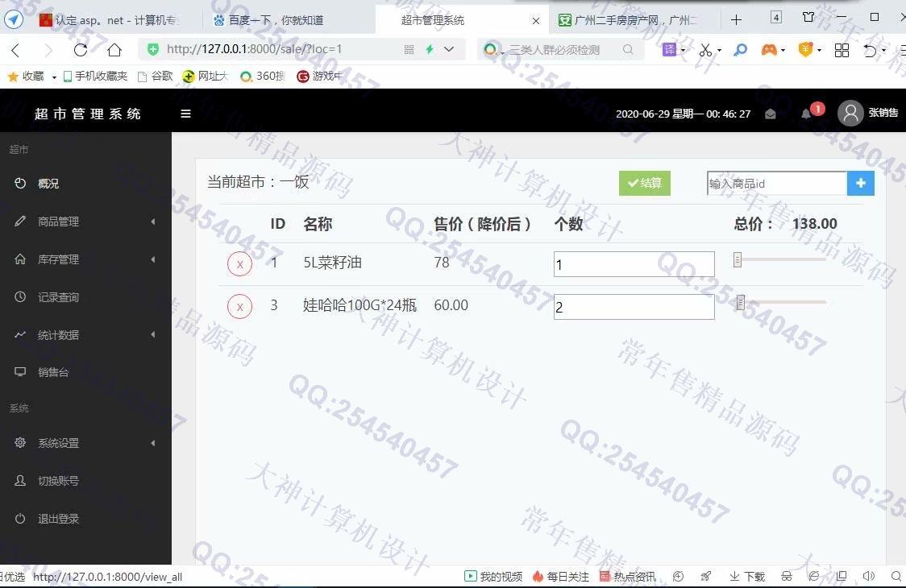Image resolution: width=906 pixels, height=588 pixels.
Task: Click the four-square apps grid icon
Action: [x=842, y=50]
